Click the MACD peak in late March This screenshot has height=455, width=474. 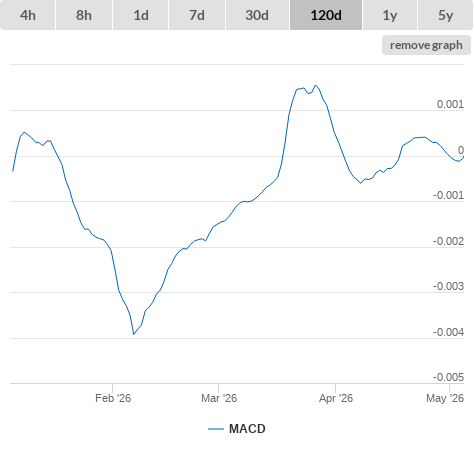316,85
